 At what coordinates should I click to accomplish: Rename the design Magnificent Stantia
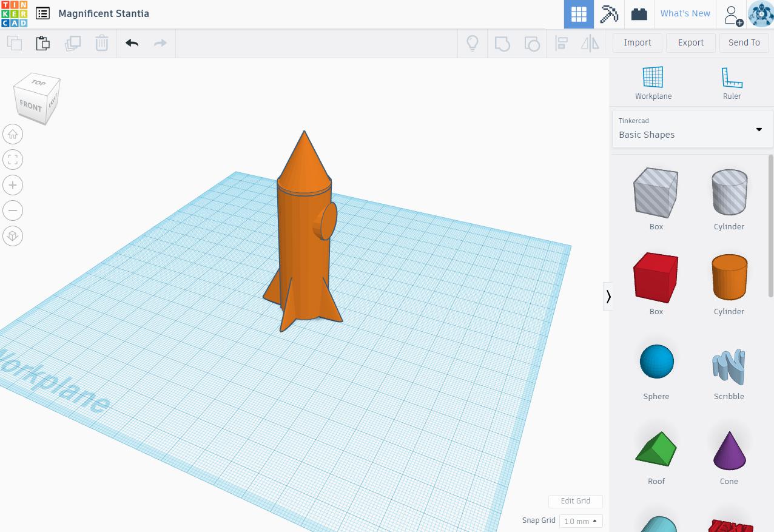point(104,13)
